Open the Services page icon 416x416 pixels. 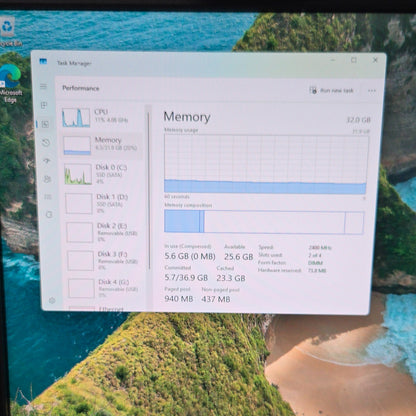pos(49,214)
